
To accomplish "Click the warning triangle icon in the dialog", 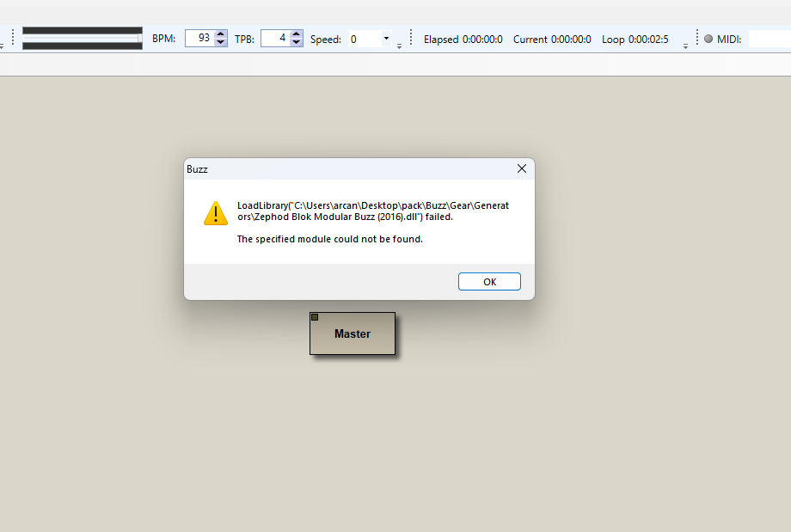I will coord(216,212).
